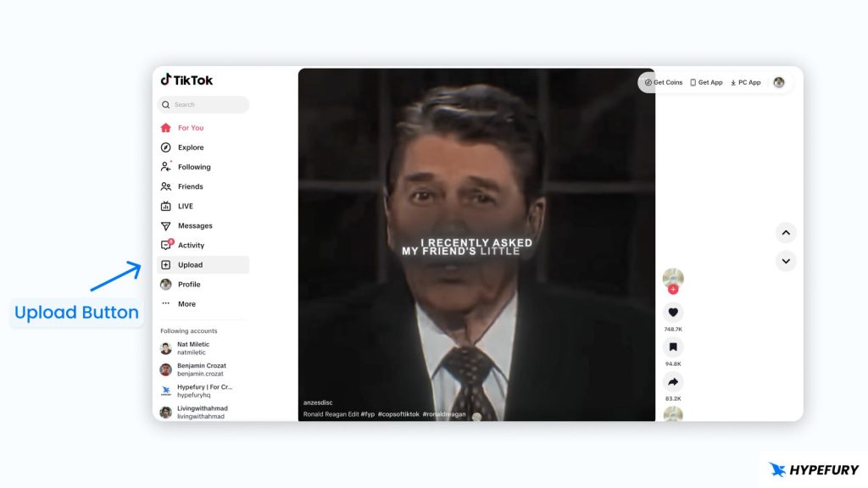
Task: Go to the Following feed
Action: [x=193, y=167]
